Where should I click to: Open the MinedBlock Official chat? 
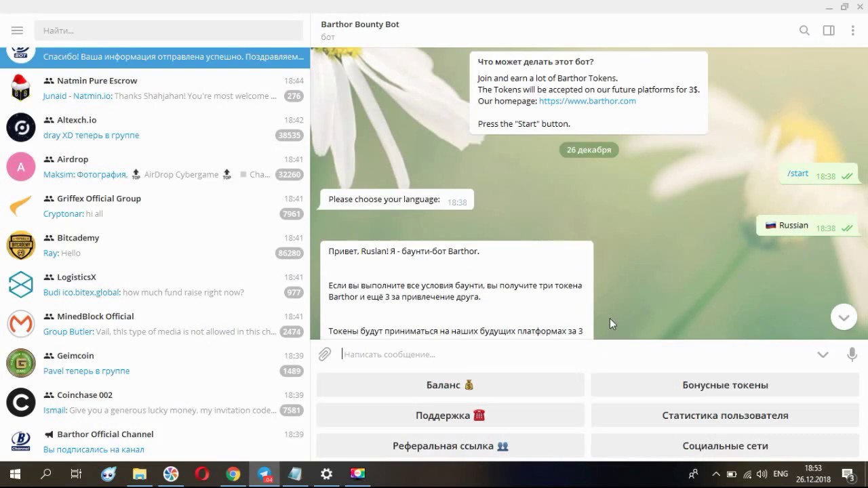155,324
